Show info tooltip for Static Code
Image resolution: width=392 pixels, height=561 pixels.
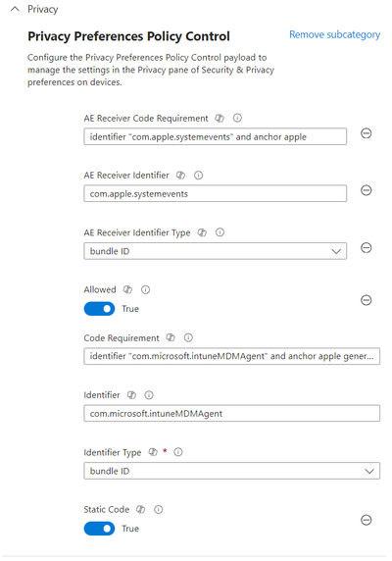[x=159, y=509]
